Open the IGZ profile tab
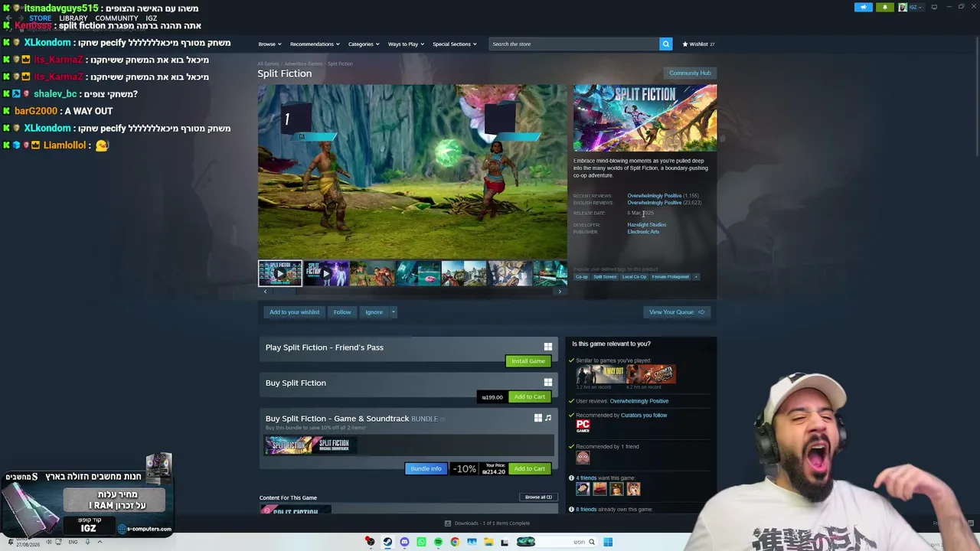 pos(151,18)
